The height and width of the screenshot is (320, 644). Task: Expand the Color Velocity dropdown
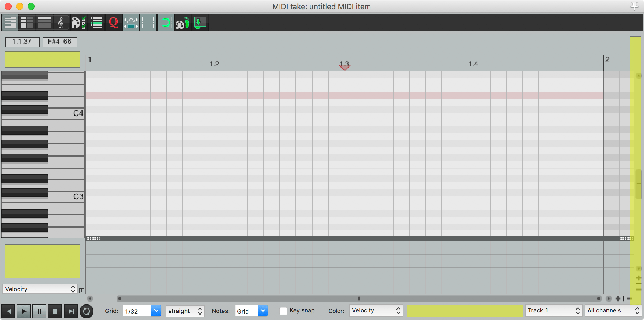376,311
